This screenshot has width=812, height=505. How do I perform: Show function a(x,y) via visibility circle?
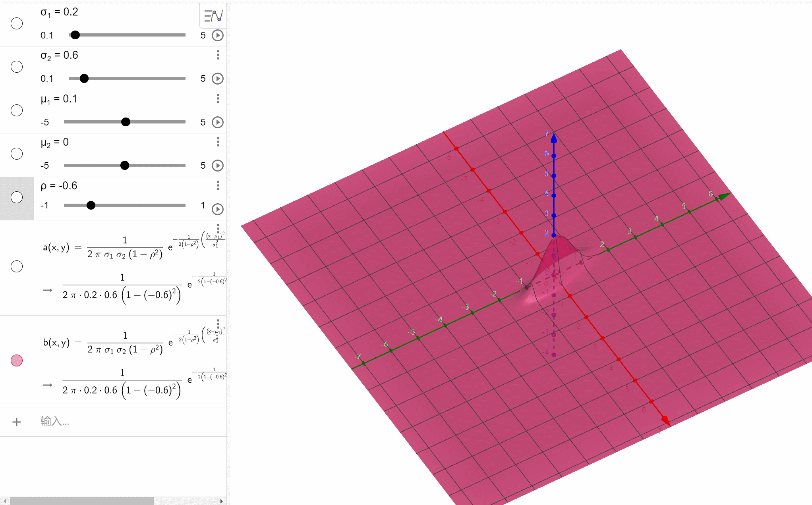(17, 266)
